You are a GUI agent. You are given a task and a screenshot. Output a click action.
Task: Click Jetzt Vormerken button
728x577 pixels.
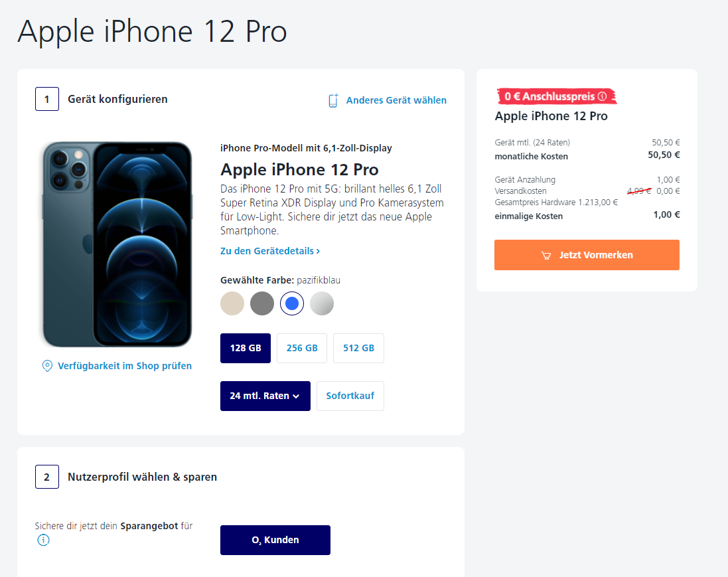click(x=587, y=255)
